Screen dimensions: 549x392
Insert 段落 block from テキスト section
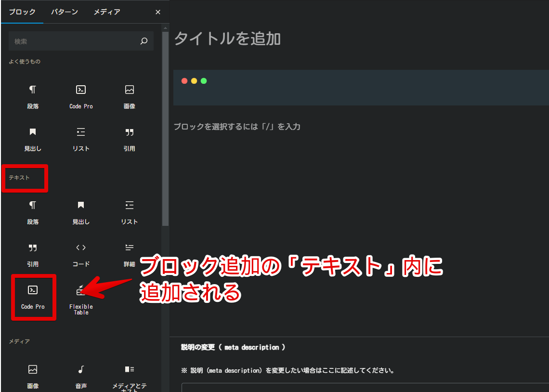33,212
